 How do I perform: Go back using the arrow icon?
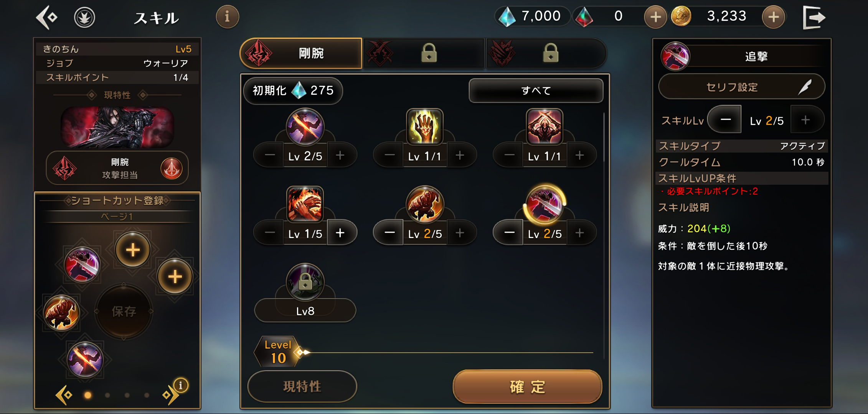click(47, 17)
